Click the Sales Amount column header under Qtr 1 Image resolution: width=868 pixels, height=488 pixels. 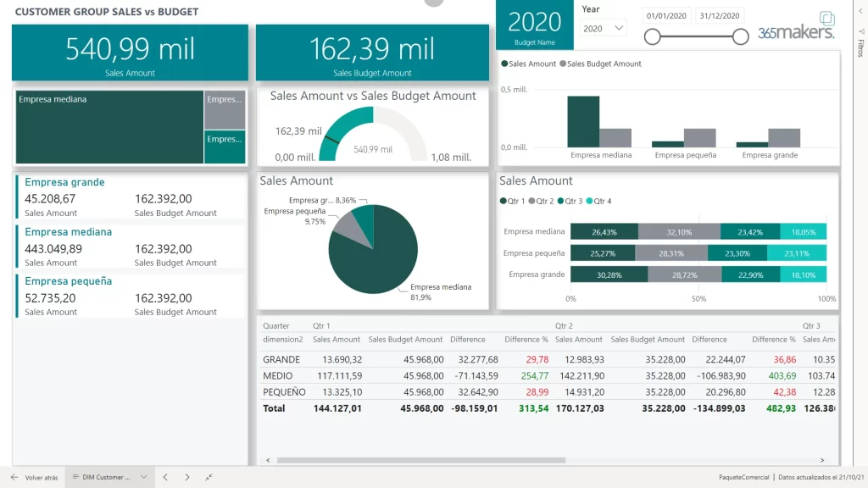tap(337, 339)
